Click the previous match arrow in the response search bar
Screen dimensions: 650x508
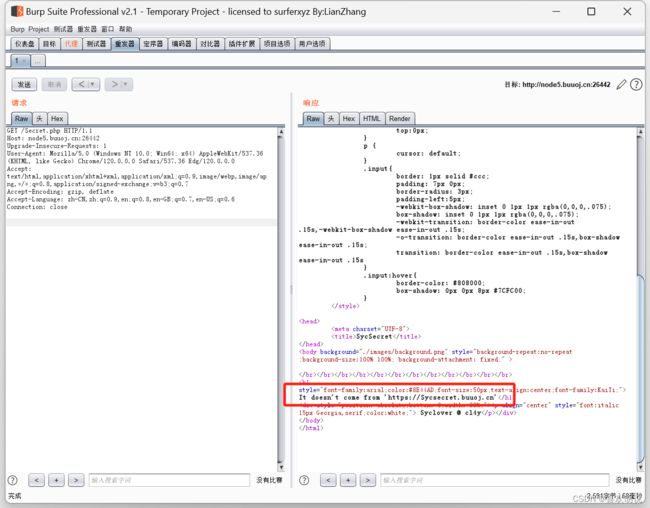pos(328,480)
